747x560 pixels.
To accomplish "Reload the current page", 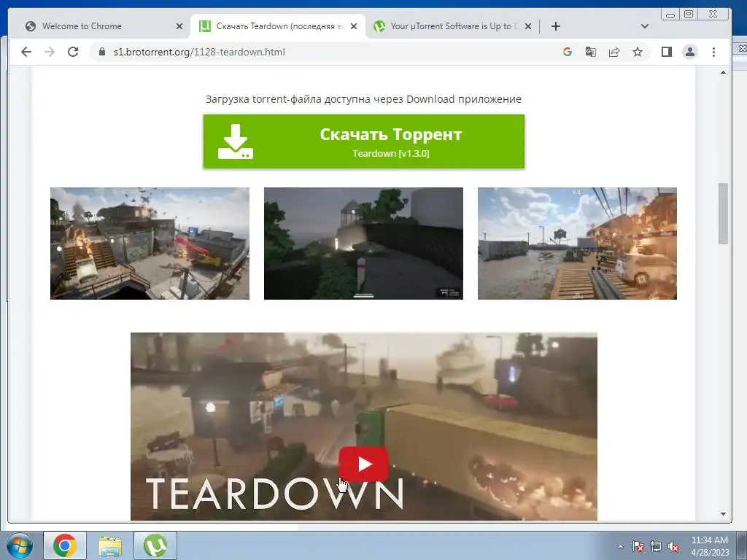I will (73, 52).
